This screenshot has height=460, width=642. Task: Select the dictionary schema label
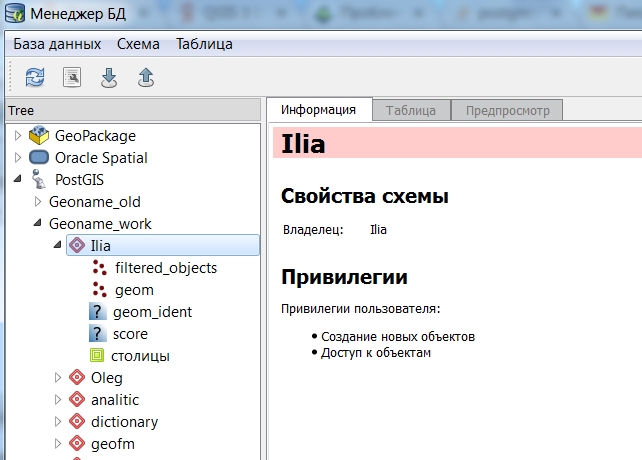coord(124,422)
